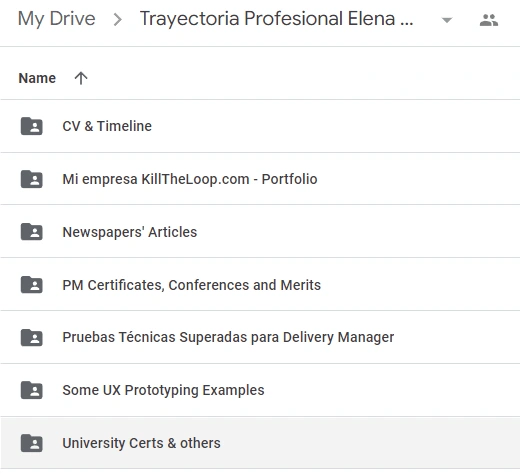Screen dimensions: 520x475
Task: Click the shared folder icon beside Mi empresa KillTheLoop.com
Action: (32, 179)
